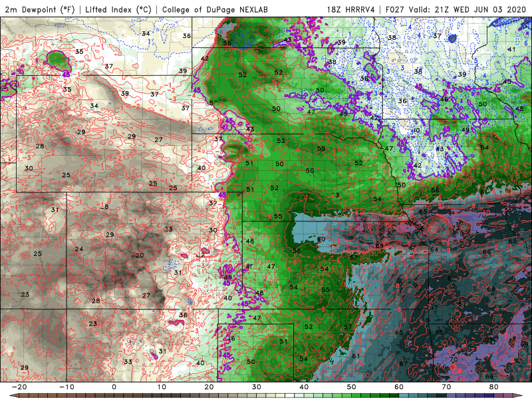Click the "2m Dewpoint (°F)" title text

coord(39,9)
